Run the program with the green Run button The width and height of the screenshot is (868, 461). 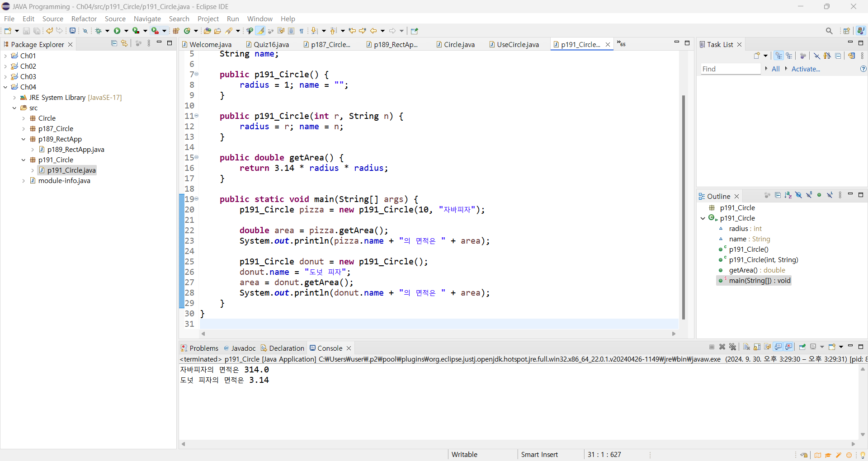[x=117, y=31]
